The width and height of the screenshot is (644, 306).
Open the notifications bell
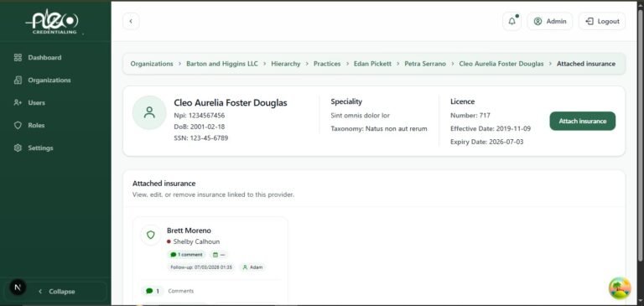[512, 21]
